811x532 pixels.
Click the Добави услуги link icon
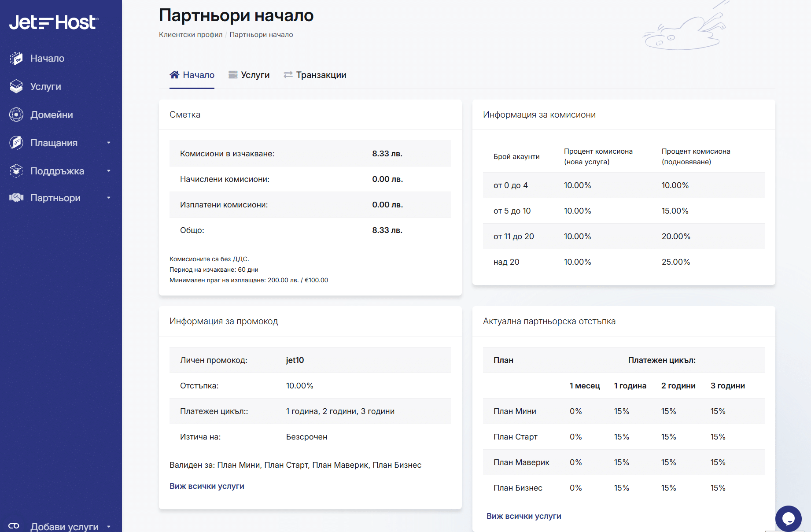click(14, 526)
